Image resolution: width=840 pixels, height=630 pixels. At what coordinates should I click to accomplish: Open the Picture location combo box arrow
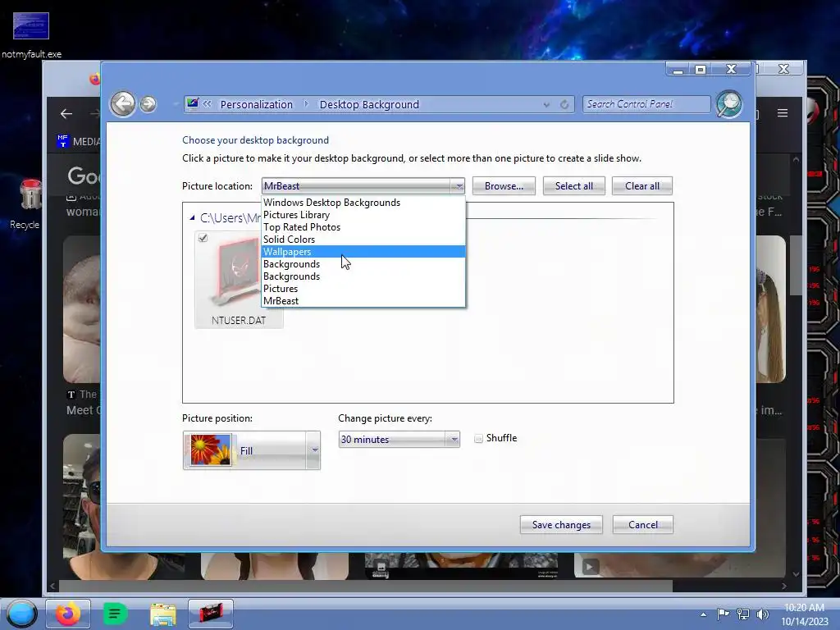[x=459, y=186]
